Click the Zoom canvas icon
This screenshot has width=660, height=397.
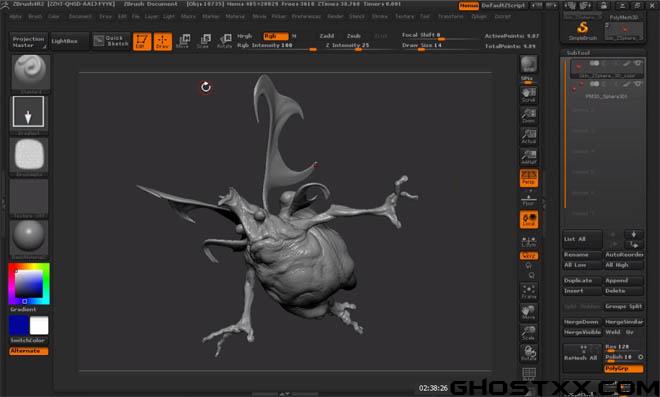[x=529, y=115]
